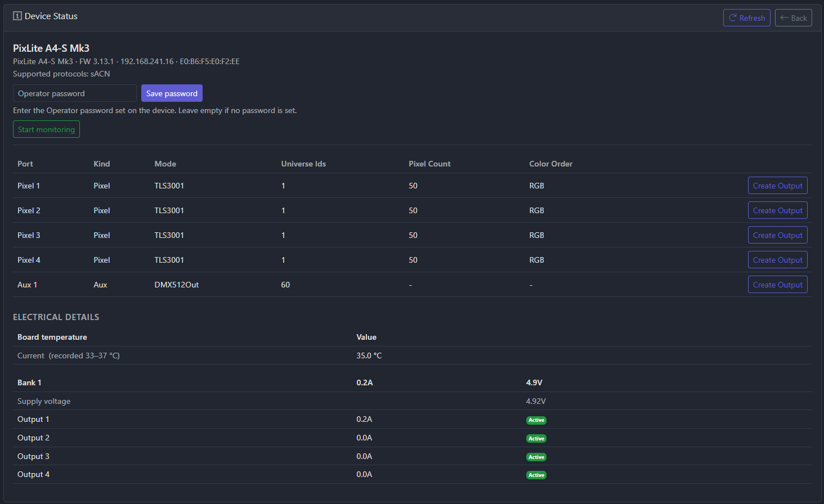
Task: Go back with the Back button
Action: tap(794, 18)
